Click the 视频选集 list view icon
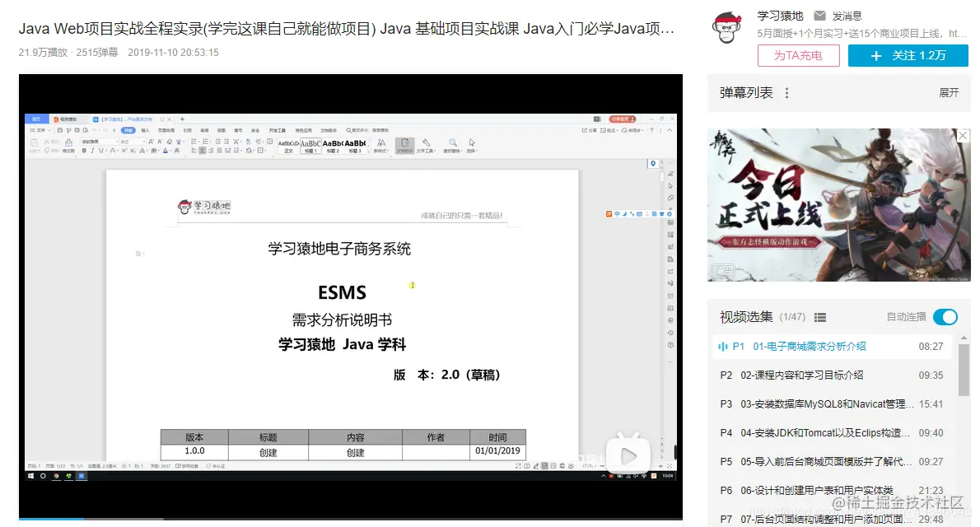This screenshot has width=980, height=527. pos(820,318)
